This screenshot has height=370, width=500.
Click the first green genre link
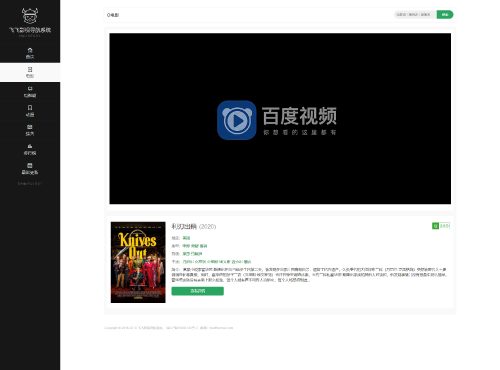tap(186, 246)
